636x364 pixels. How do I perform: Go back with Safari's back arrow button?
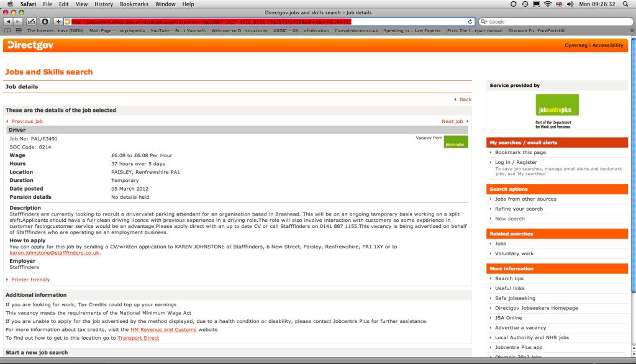[7, 22]
